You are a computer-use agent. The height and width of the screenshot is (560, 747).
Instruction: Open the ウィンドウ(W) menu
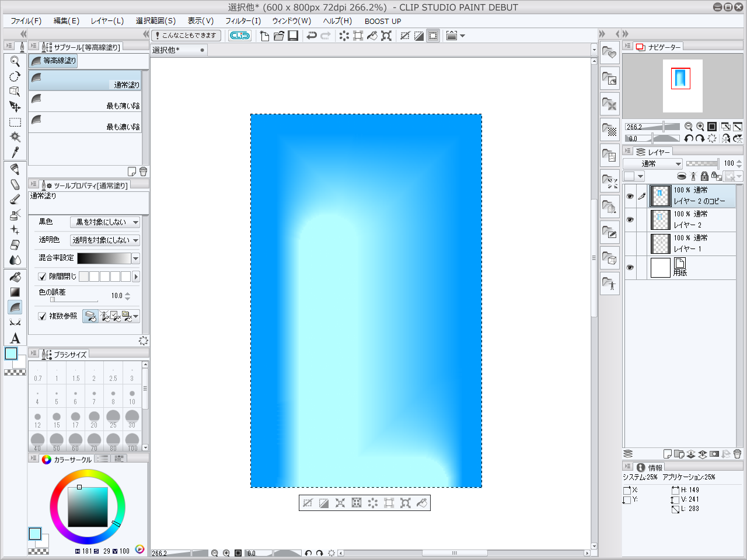click(x=292, y=21)
